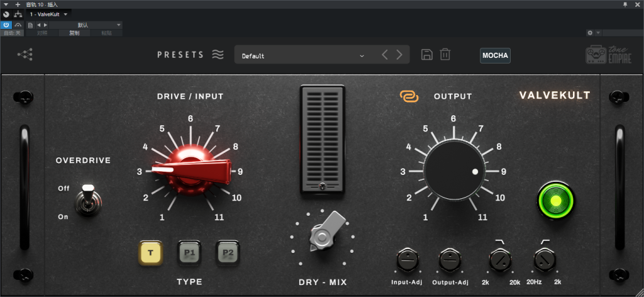Go to next host preset arrow
Viewport: 644px width, 297px height.
pos(45,25)
